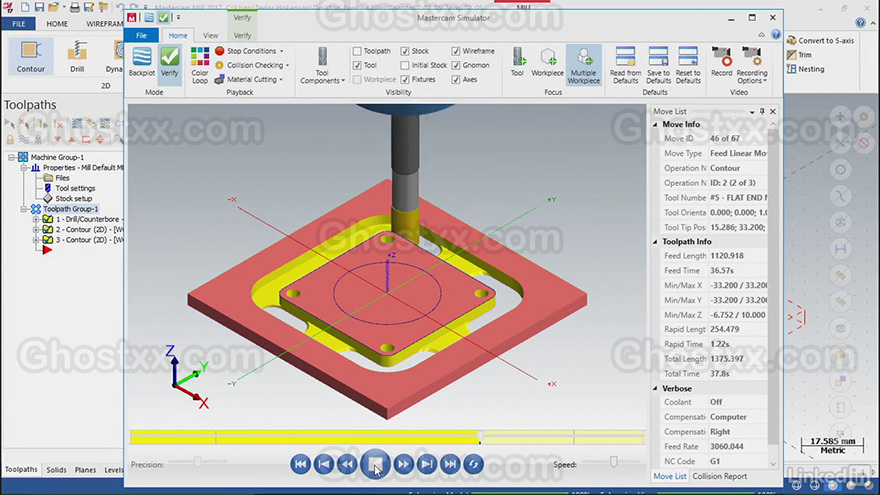The image size is (880, 495).
Task: Switch to simulator View tab
Action: pyautogui.click(x=210, y=35)
